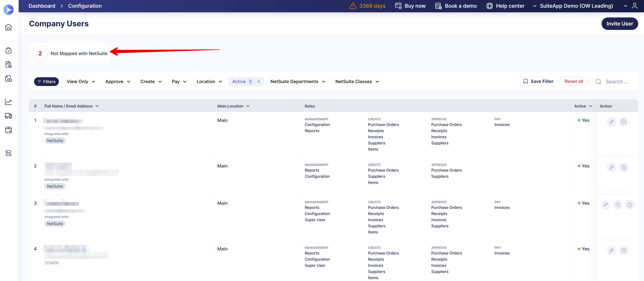
Task: Click the 123456 text under user 4
Action: pos(51,263)
